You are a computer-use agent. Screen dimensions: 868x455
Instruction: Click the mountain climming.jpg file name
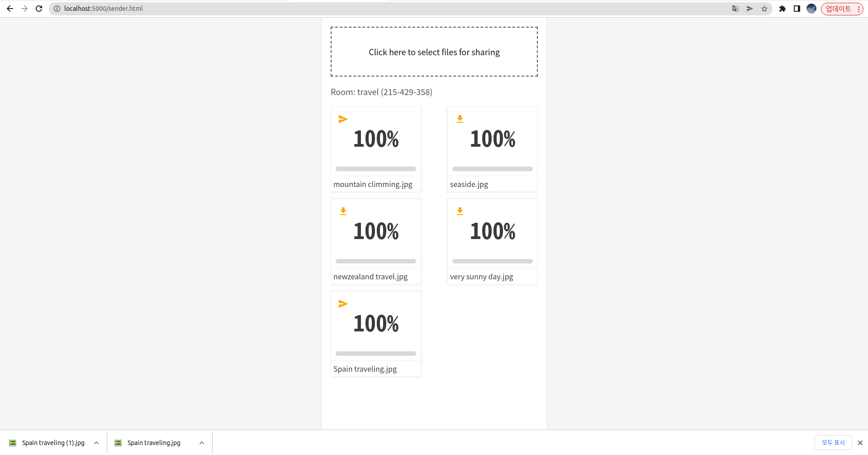(x=373, y=184)
